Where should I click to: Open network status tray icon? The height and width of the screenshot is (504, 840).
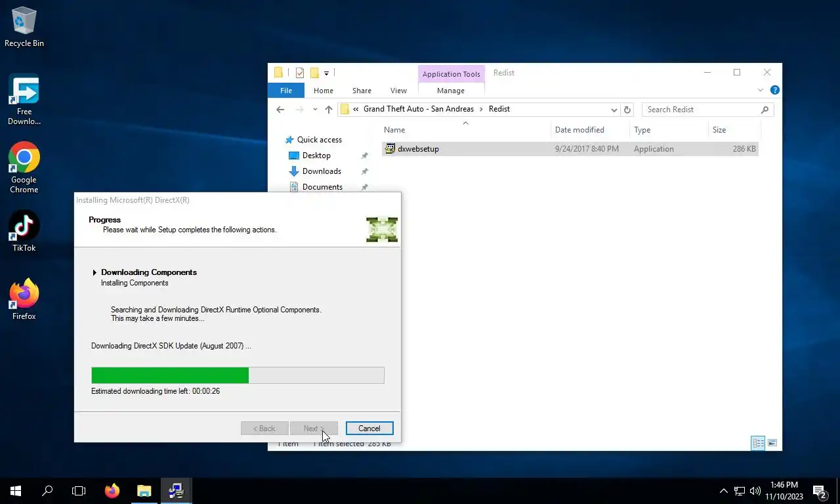pos(740,490)
